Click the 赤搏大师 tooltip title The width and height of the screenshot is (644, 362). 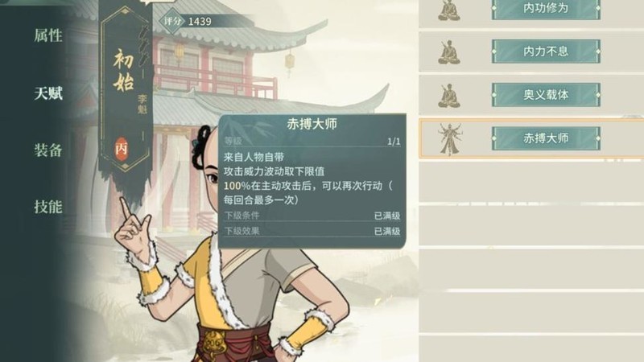click(x=312, y=125)
